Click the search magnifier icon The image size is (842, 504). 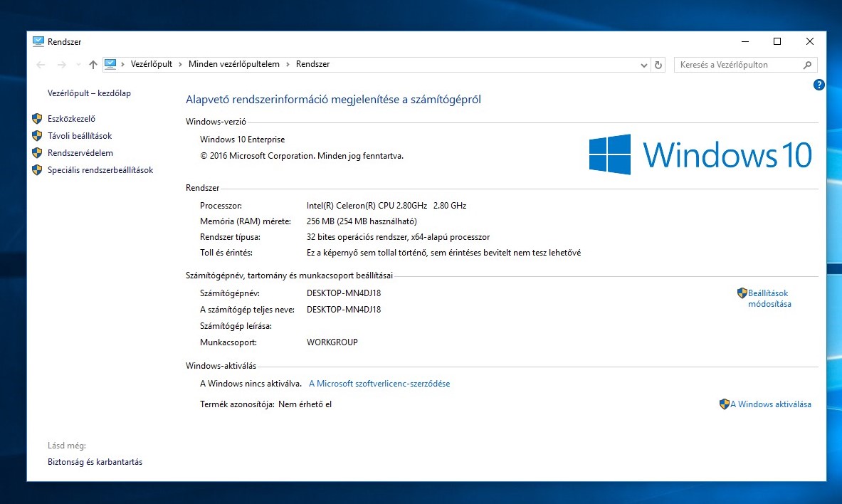[807, 65]
